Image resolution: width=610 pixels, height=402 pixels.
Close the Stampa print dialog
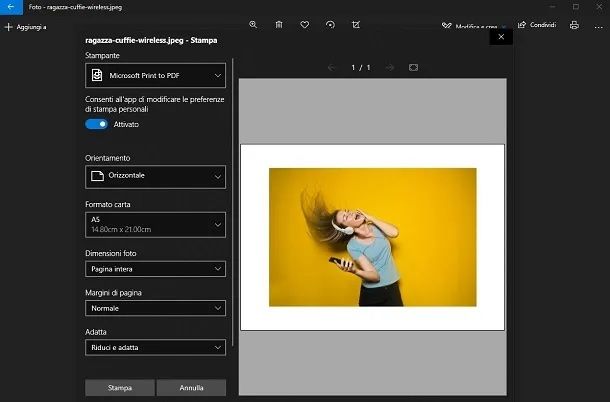coord(501,37)
